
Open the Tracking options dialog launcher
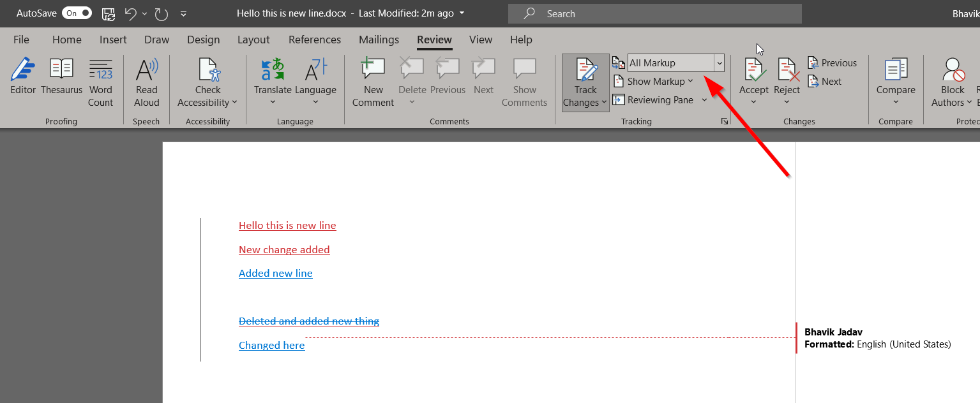pos(724,121)
